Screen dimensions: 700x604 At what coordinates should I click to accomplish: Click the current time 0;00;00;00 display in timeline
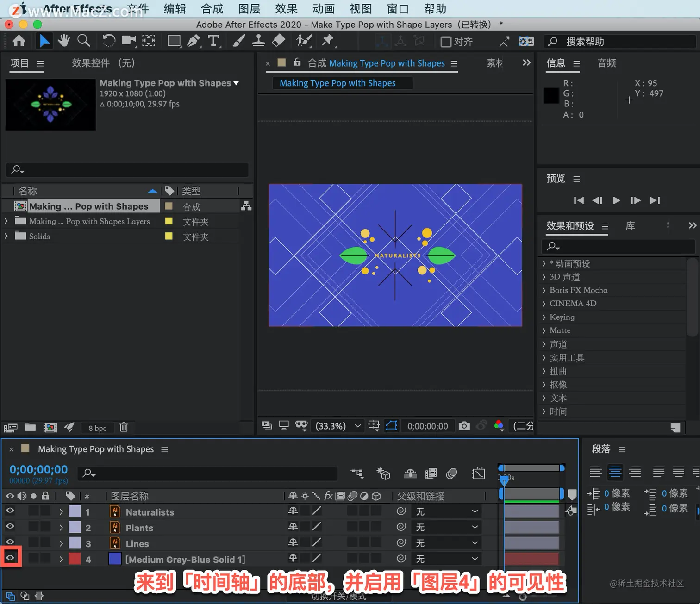point(39,469)
